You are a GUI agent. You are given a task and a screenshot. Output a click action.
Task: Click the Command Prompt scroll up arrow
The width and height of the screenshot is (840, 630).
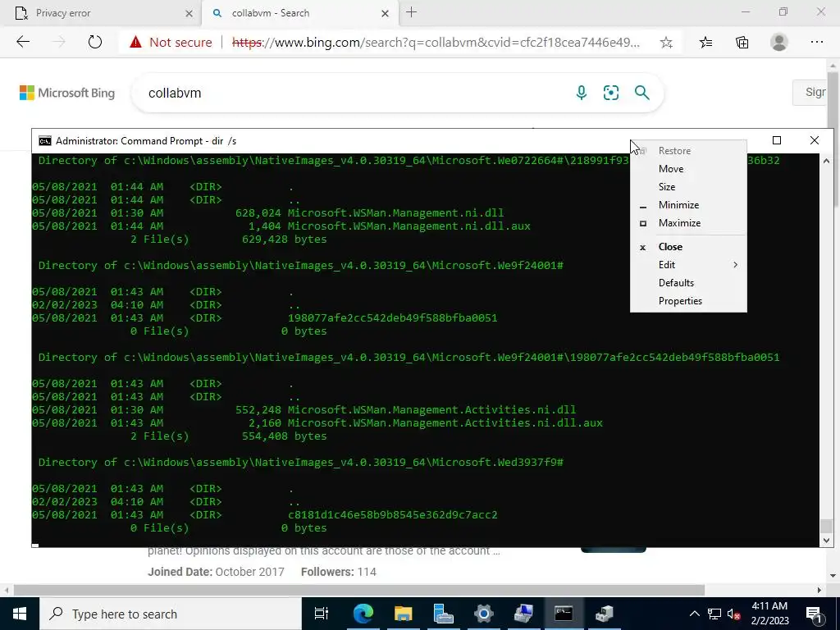point(826,161)
